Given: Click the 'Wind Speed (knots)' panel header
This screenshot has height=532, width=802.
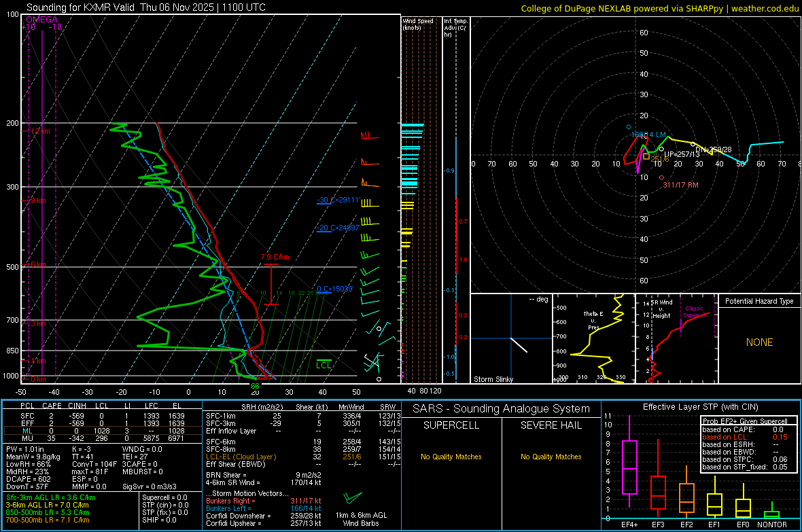Looking at the screenshot, I should (418, 24).
